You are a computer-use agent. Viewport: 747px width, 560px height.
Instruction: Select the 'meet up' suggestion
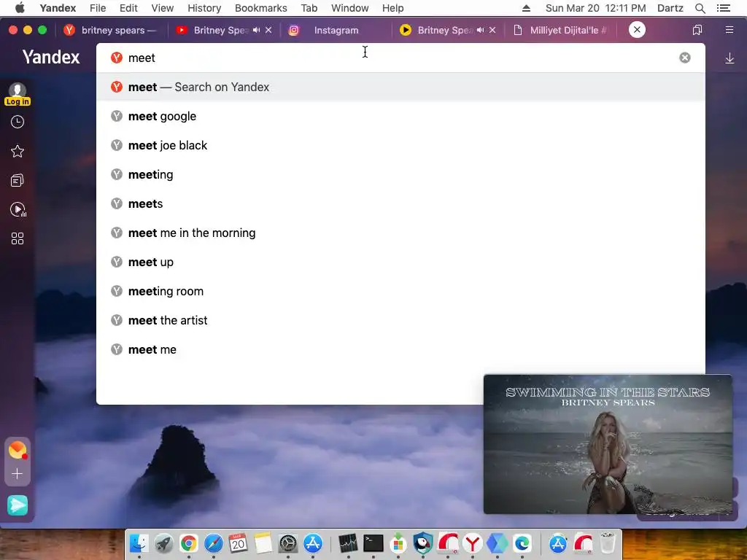(400, 262)
